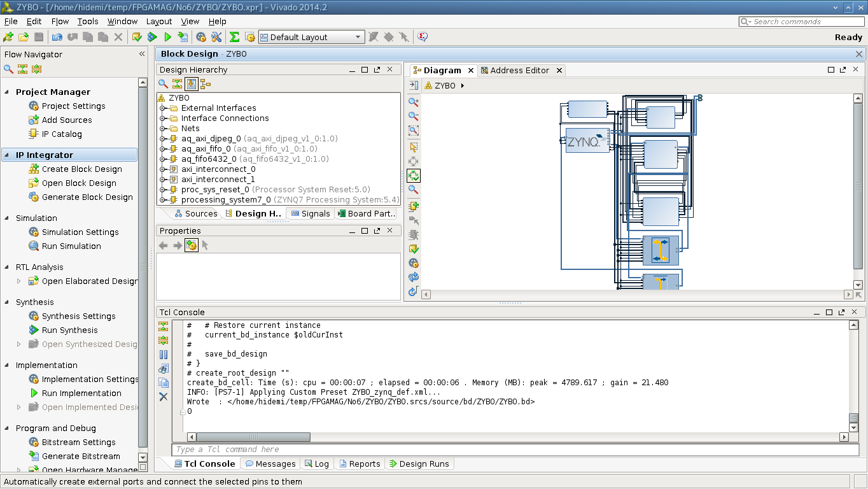Choose the Select Area diagram tool
This screenshot has height=489, width=868.
(414, 147)
